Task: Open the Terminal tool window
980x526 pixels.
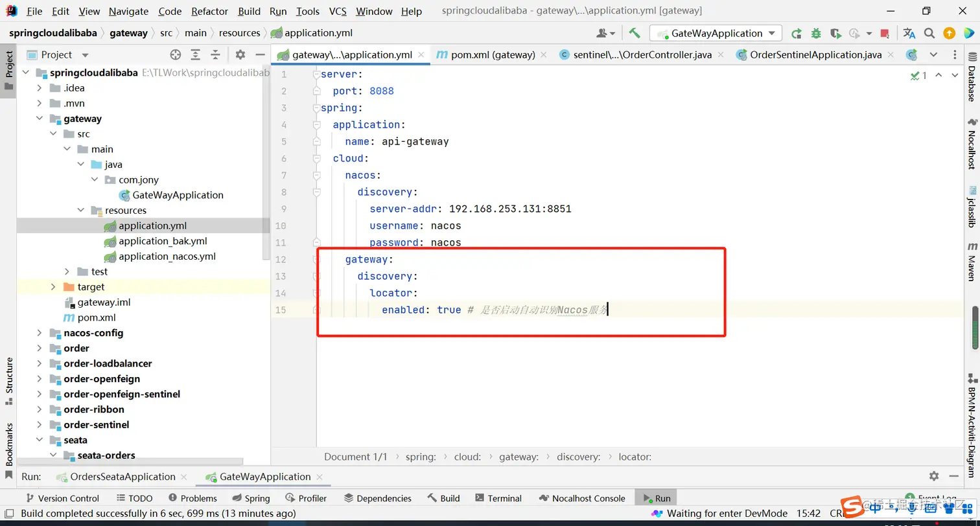Action: (x=498, y=498)
